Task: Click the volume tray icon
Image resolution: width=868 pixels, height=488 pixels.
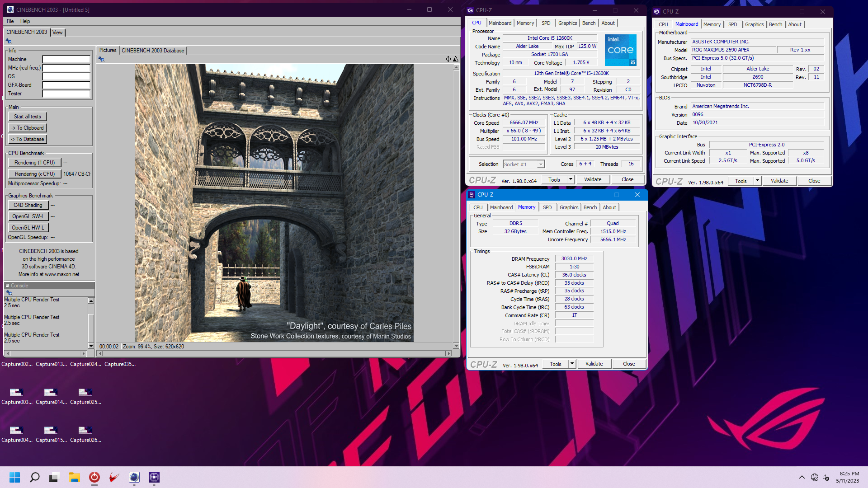Action: tap(826, 477)
